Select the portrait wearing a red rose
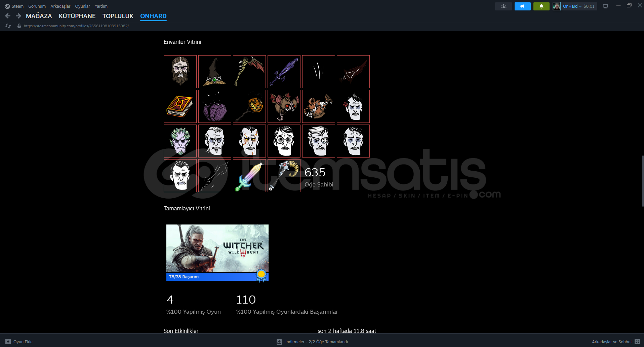This screenshot has width=644, height=347. click(353, 106)
